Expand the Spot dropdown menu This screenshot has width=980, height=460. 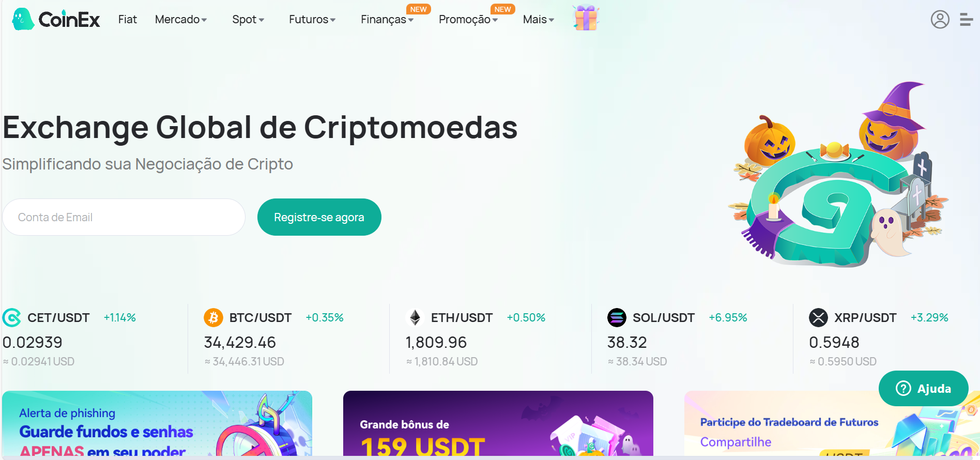[248, 20]
